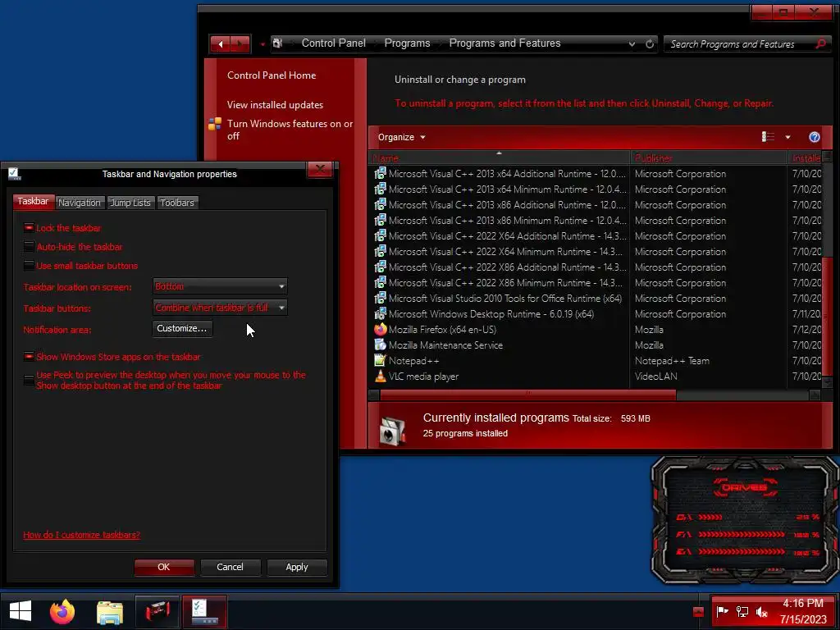The image size is (840, 630).
Task: Click the Taskbar properties taskbar button
Action: 204,611
